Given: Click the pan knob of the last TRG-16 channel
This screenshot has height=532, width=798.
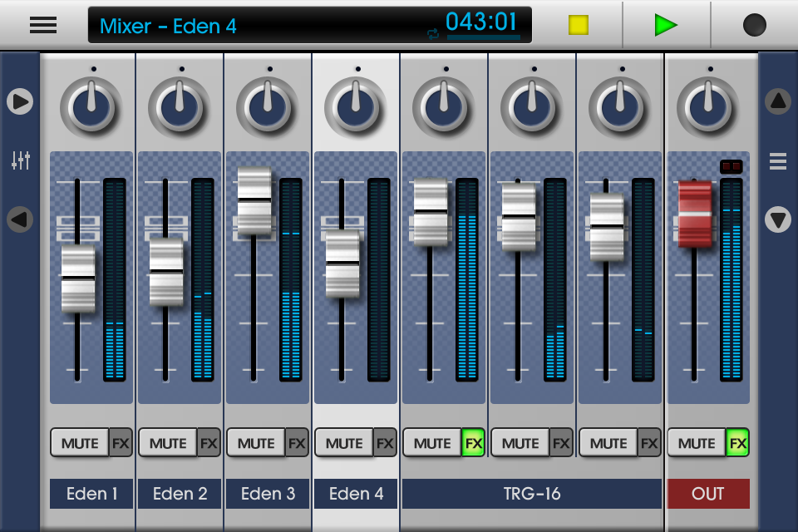Looking at the screenshot, I should click(x=619, y=107).
